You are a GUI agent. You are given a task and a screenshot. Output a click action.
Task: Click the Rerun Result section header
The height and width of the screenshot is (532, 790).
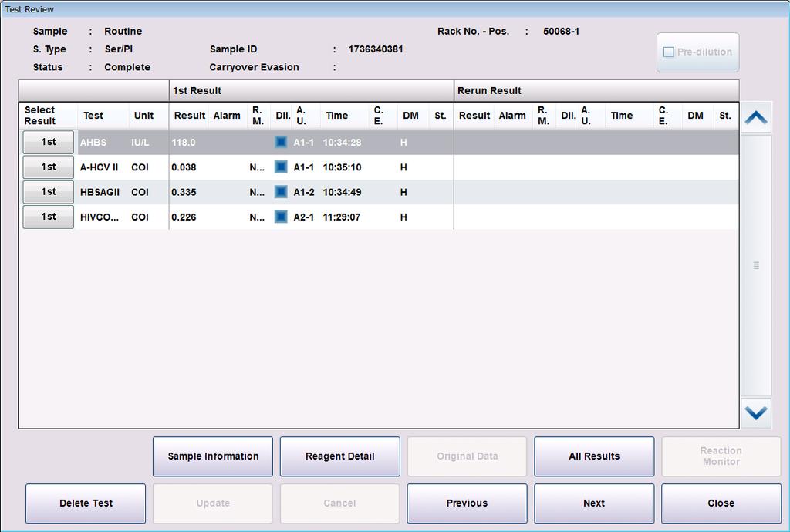(x=596, y=91)
